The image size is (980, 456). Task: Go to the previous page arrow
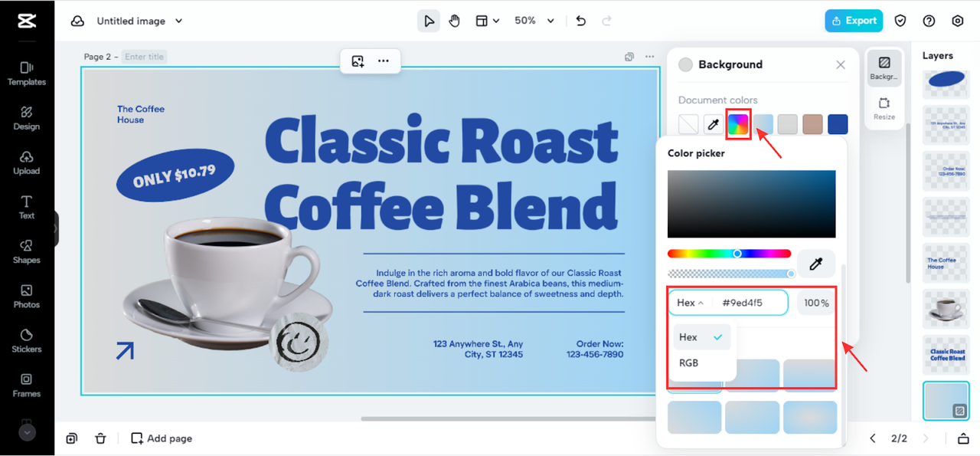[x=873, y=438]
